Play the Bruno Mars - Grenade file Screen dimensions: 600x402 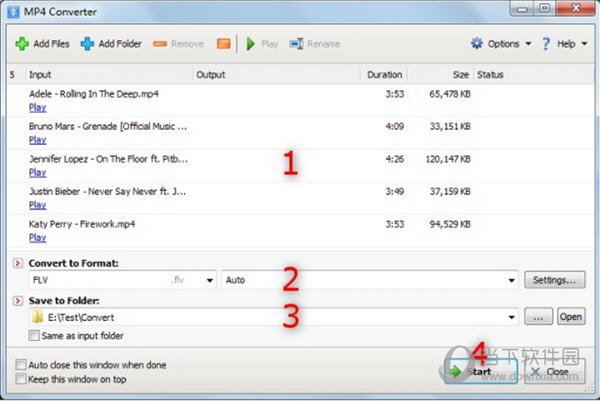pyautogui.click(x=38, y=140)
